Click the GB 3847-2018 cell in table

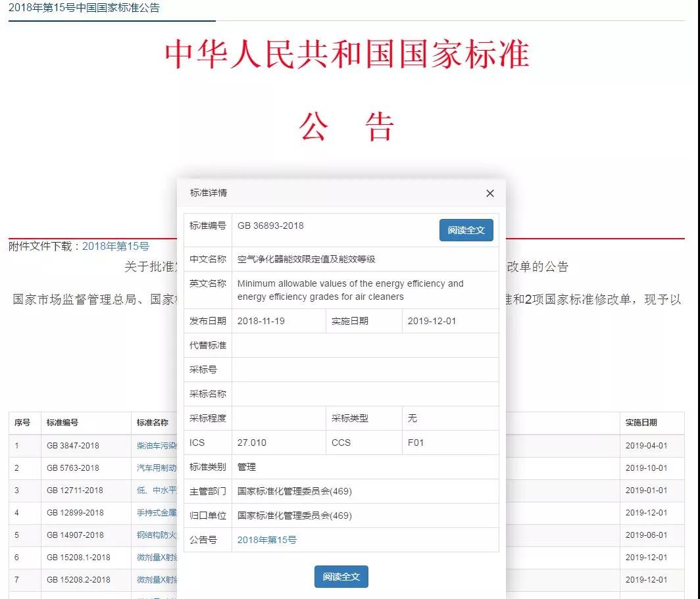[x=73, y=445]
